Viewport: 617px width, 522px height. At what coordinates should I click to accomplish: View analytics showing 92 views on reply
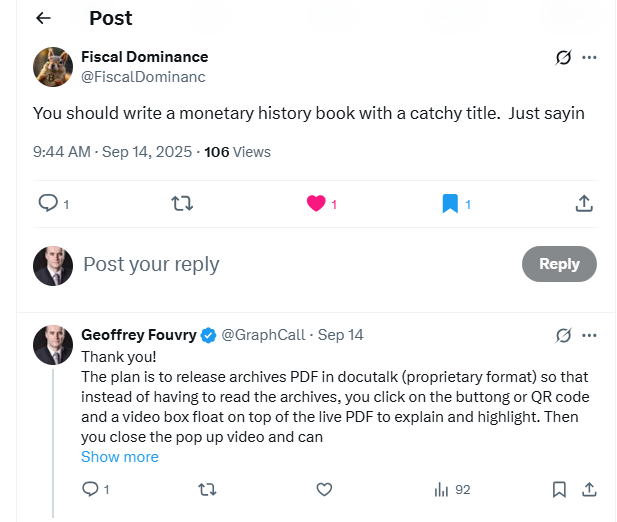coord(452,489)
